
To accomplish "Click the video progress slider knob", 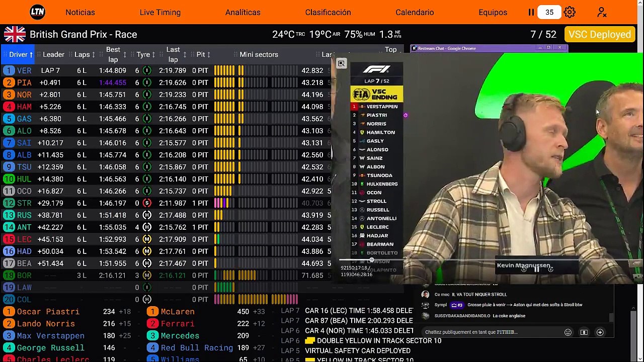I will (372, 260).
